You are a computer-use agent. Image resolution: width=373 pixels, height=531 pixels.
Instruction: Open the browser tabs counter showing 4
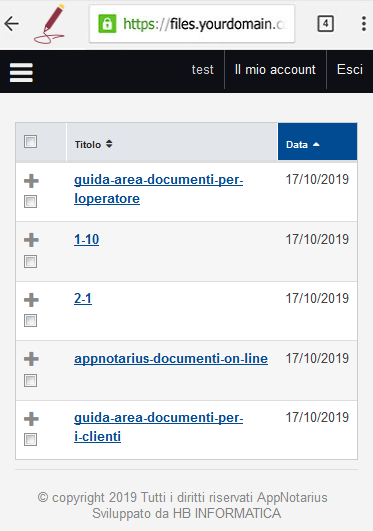tap(326, 24)
